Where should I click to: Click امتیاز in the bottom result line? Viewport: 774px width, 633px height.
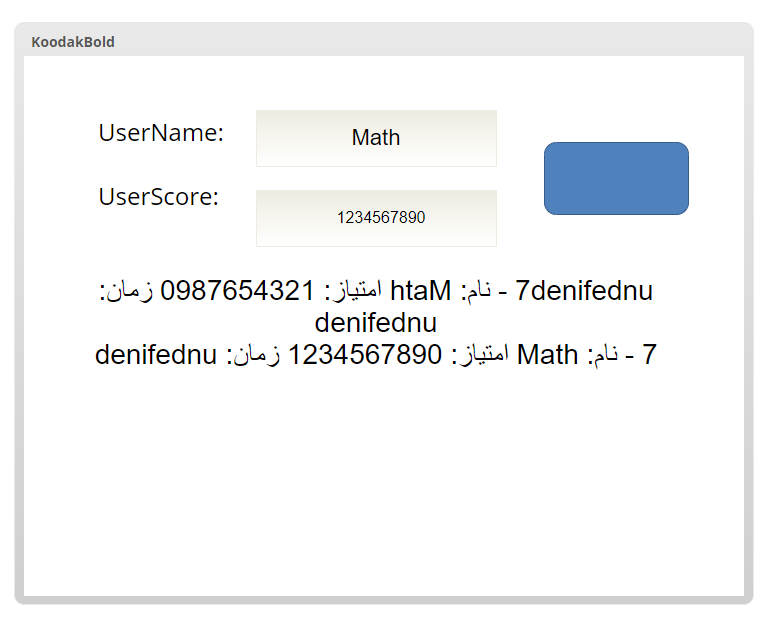[480, 355]
